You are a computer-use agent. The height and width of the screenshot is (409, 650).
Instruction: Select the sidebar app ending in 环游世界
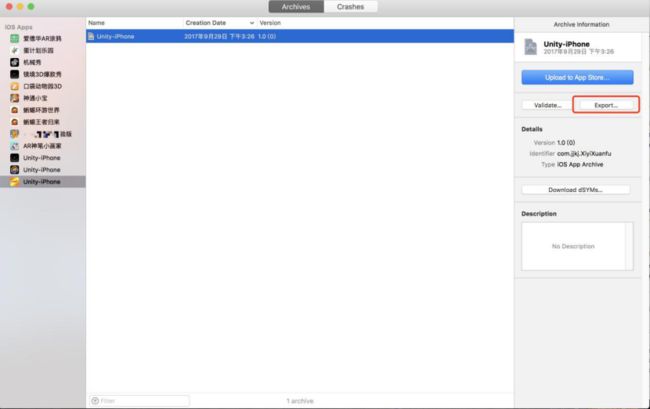pos(43,110)
